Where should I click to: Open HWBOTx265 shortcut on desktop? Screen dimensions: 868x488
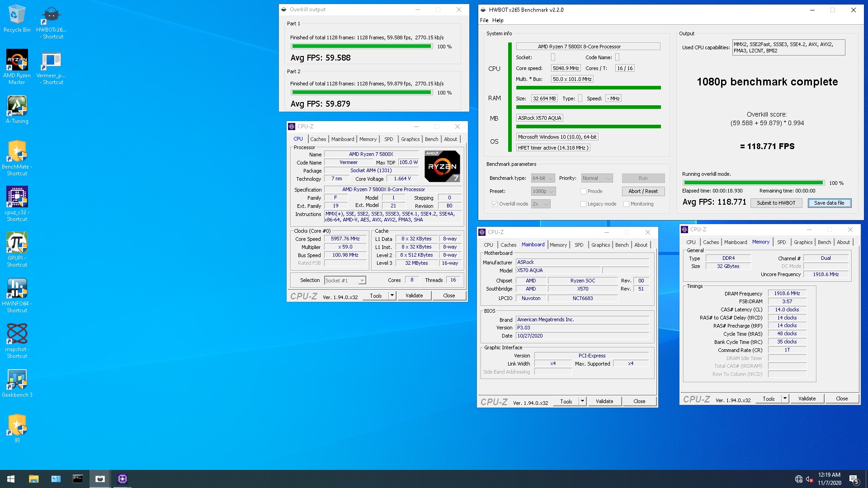[51, 22]
